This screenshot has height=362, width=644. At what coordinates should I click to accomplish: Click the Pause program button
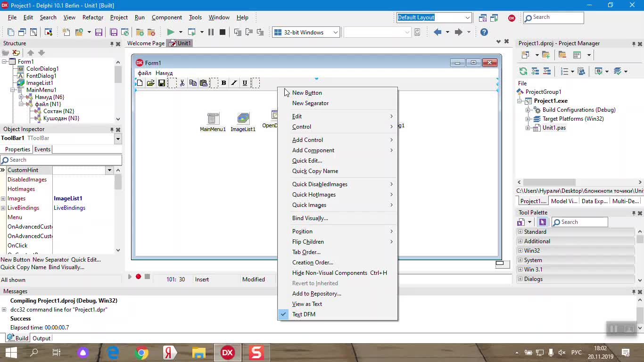(x=211, y=32)
